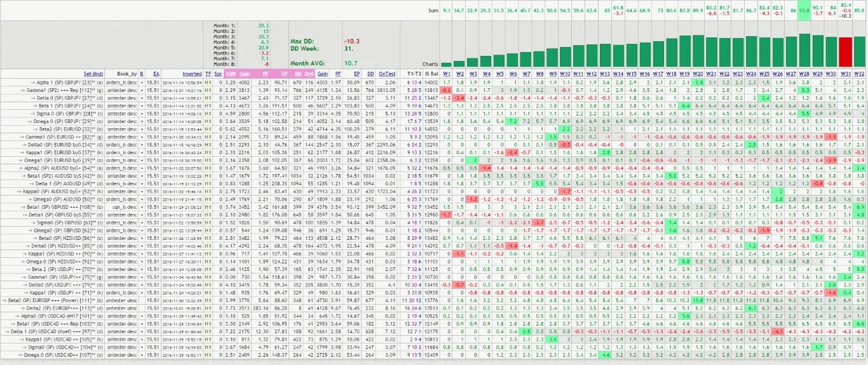The width and height of the screenshot is (868, 365).
Task: Select the highlighted 93.8 sum value
Action: (805, 11)
